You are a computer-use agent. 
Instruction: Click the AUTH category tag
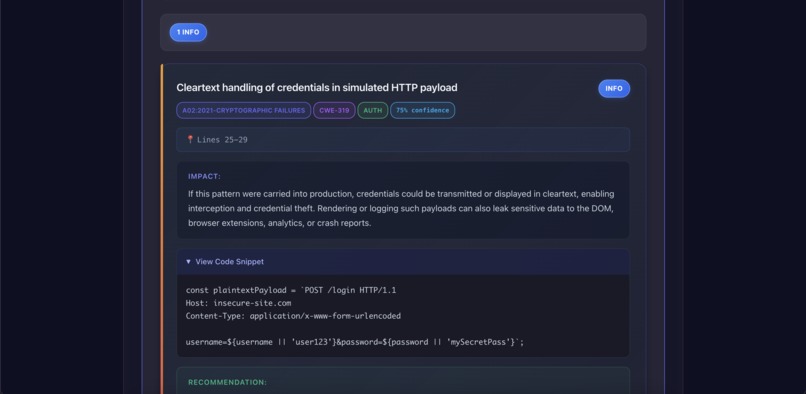tap(373, 111)
